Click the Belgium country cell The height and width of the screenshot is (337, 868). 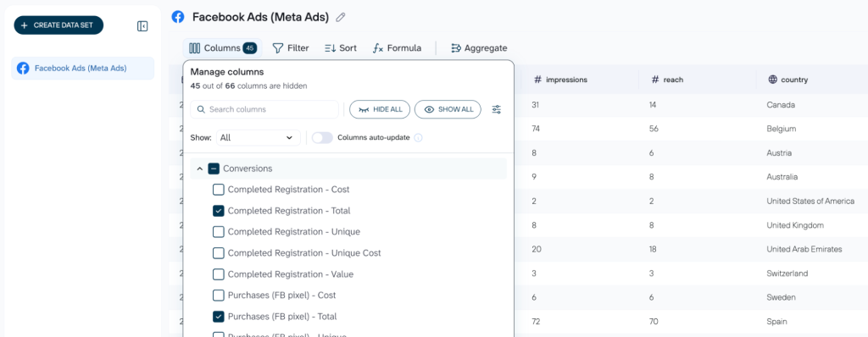point(781,129)
